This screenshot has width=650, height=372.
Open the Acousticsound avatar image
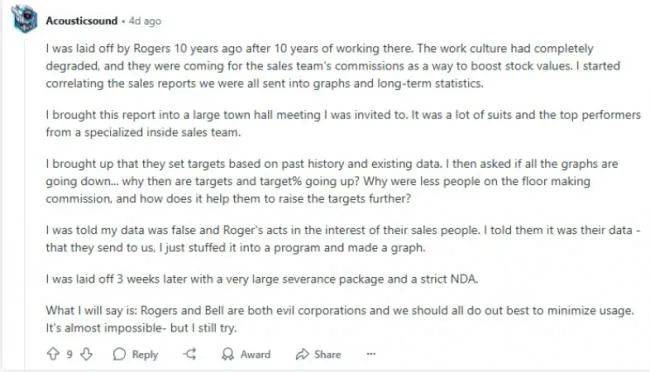25,19
